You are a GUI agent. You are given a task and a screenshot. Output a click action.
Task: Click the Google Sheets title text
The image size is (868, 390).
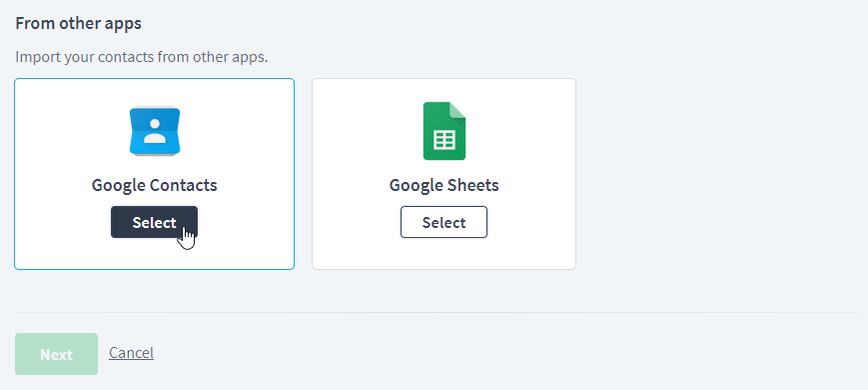click(x=443, y=184)
